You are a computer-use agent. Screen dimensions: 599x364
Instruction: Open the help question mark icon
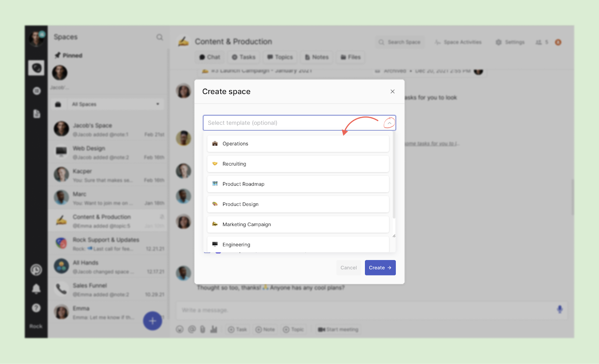36,308
